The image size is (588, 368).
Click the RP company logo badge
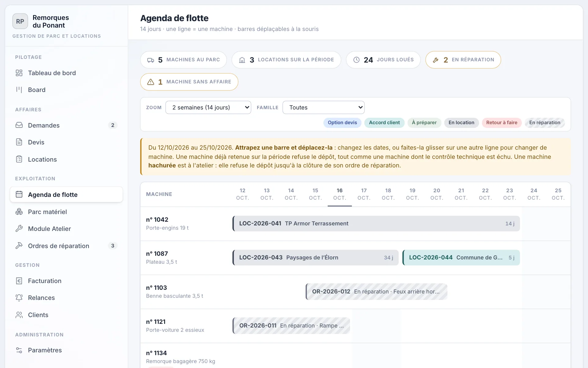pos(20,21)
